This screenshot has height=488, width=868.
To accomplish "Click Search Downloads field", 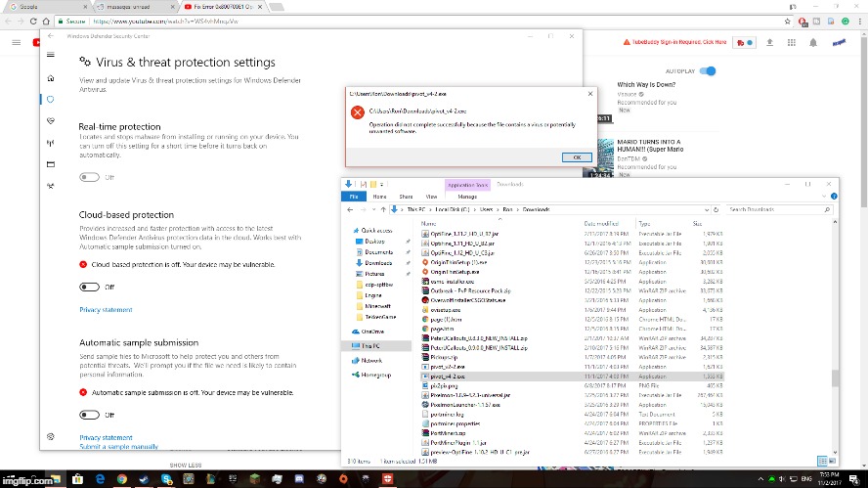I will [x=779, y=210].
